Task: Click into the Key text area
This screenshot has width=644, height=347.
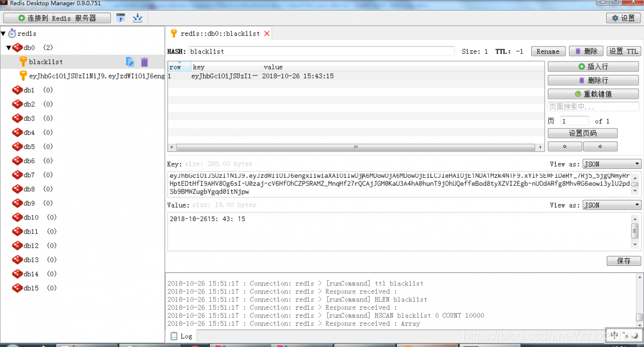Action: pyautogui.click(x=399, y=184)
